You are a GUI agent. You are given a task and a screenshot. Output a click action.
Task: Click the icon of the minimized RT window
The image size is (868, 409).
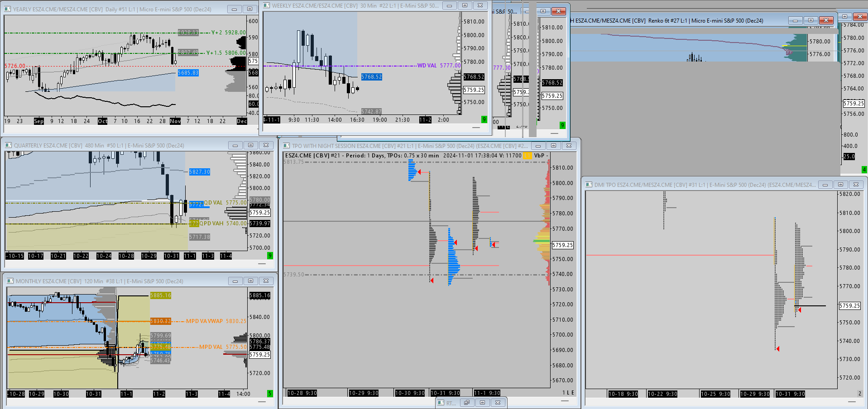[441, 403]
